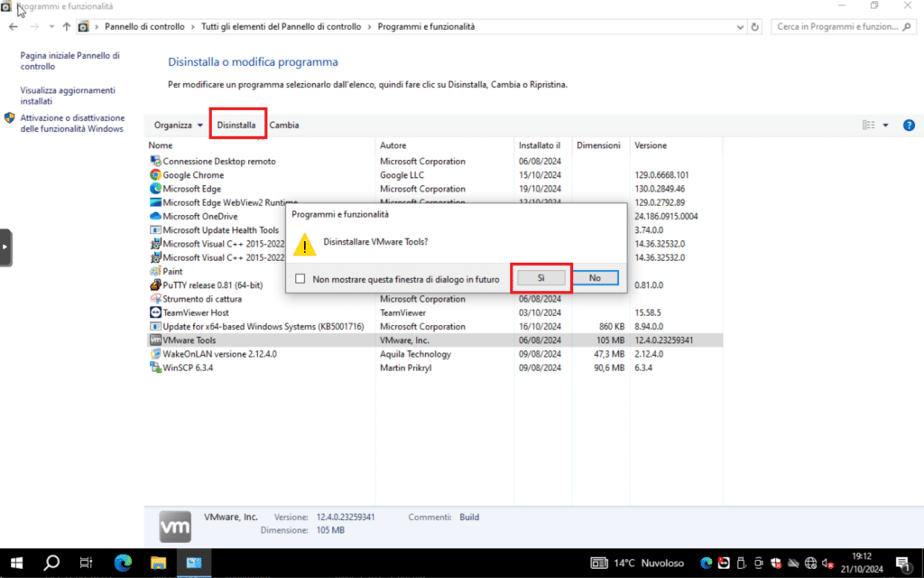This screenshot has height=578, width=924.
Task: Click the view layout icon in the toolbar
Action: 869,125
